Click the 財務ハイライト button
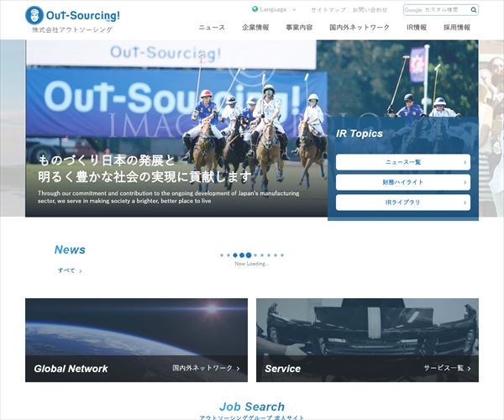The height and width of the screenshot is (420, 504). click(403, 182)
